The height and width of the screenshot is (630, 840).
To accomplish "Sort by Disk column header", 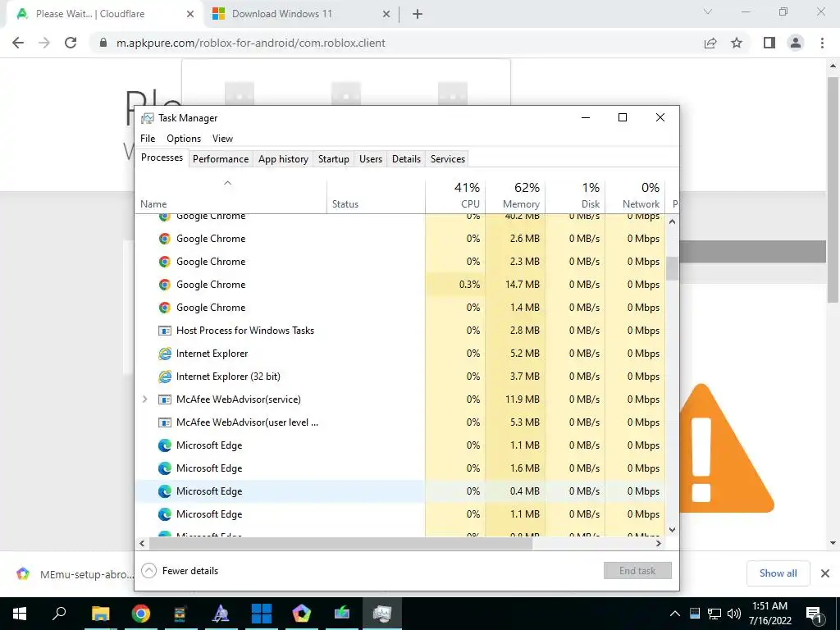I will 575,197.
